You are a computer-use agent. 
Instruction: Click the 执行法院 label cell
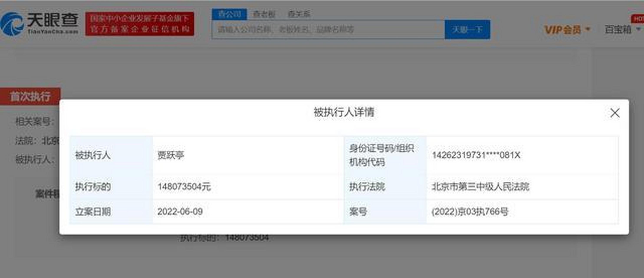point(385,187)
